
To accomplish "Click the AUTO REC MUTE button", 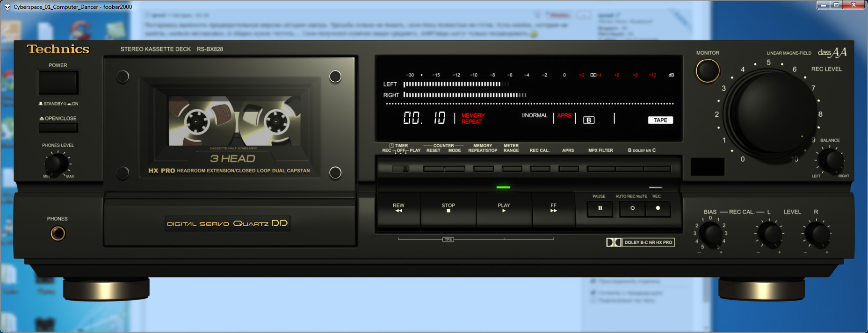I will (x=632, y=208).
